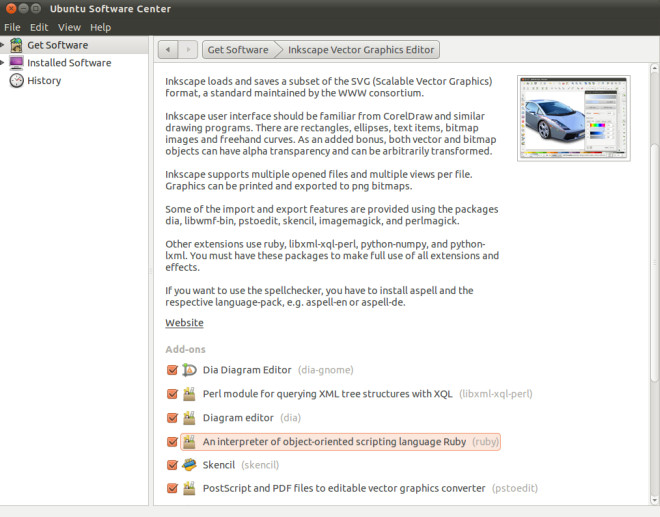The image size is (660, 517).
Task: Click the pstoedit package icon
Action: [189, 488]
